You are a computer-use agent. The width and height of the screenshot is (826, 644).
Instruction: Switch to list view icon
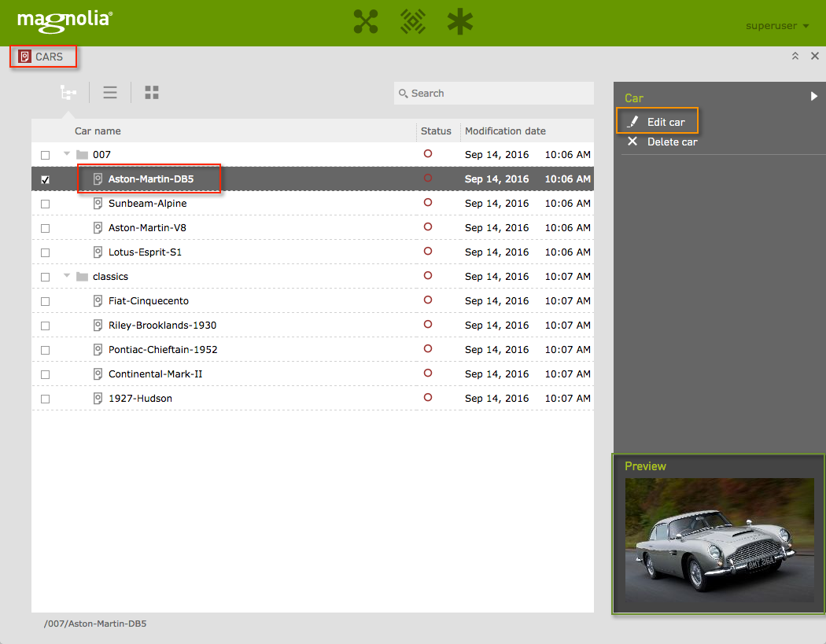tap(110, 93)
